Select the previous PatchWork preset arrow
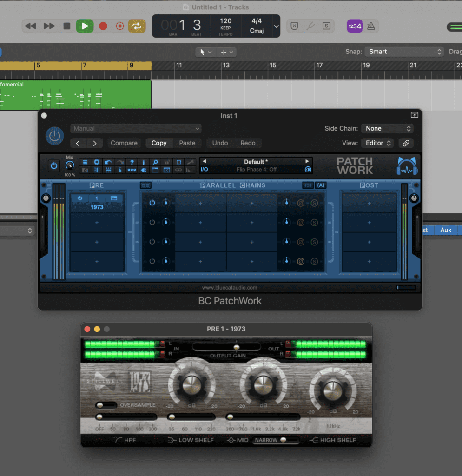 (205, 161)
